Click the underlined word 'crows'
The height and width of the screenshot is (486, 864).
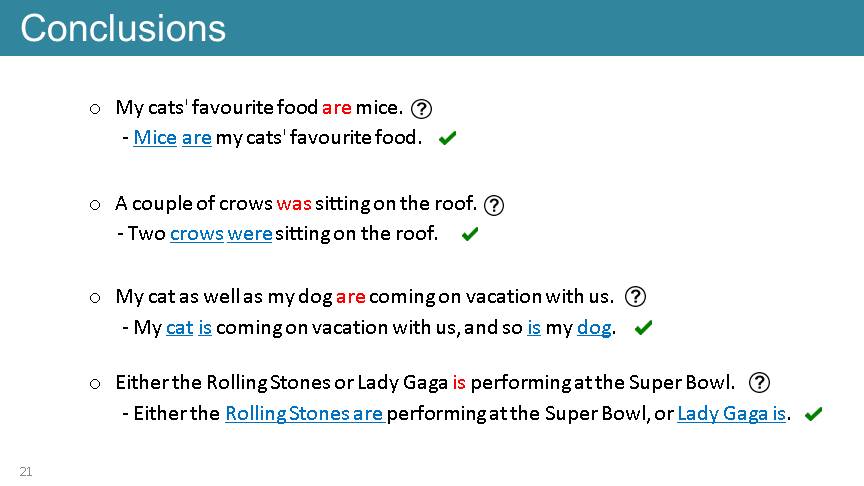point(197,234)
